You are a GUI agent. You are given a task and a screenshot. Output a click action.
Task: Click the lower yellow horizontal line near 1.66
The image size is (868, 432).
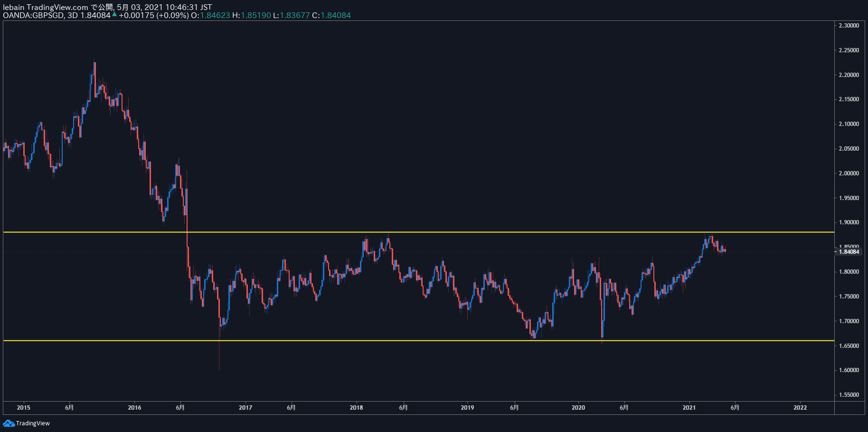[x=418, y=341]
